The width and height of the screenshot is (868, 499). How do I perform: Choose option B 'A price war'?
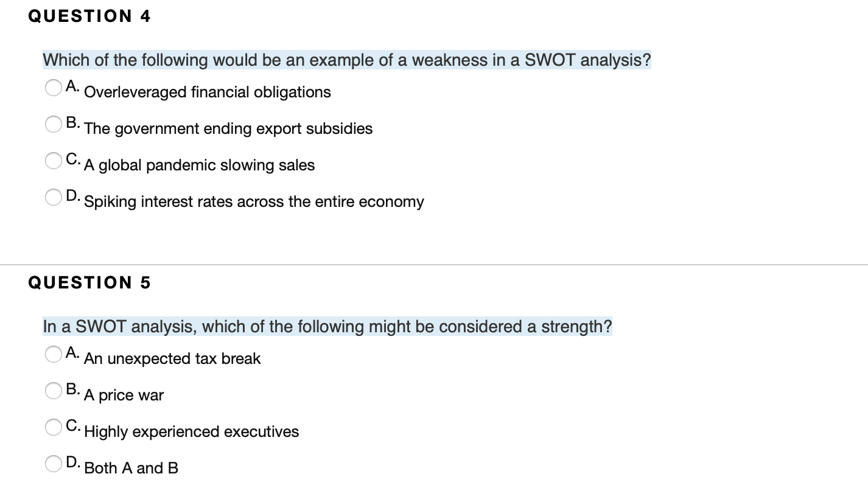click(x=52, y=391)
